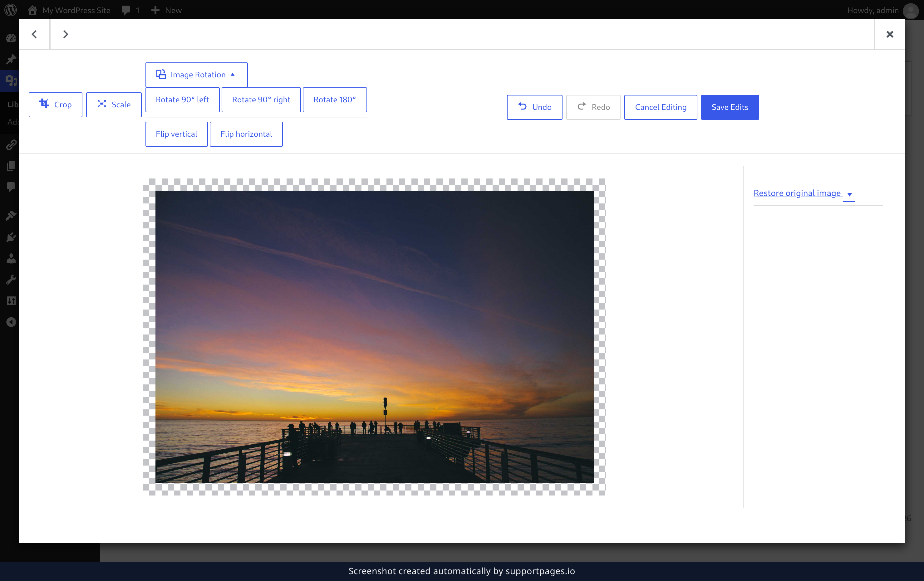Click the previous media item arrow
Image resolution: width=924 pixels, height=581 pixels.
(x=34, y=34)
